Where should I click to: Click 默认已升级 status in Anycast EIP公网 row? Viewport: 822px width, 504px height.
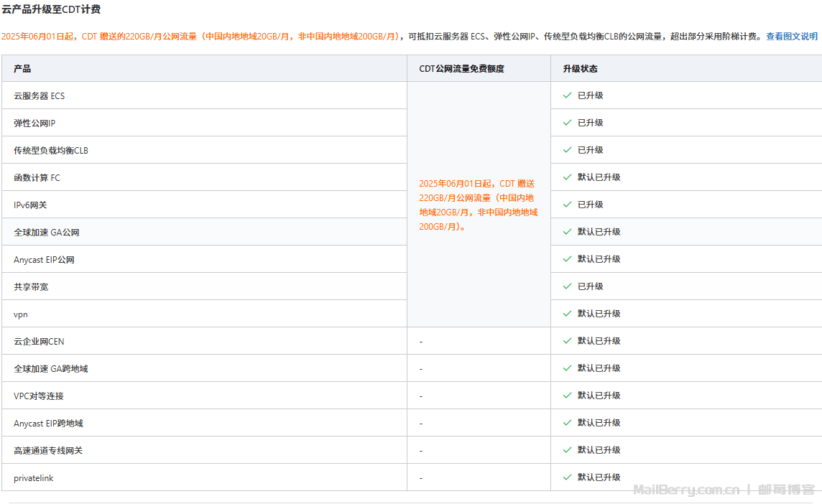click(x=599, y=259)
